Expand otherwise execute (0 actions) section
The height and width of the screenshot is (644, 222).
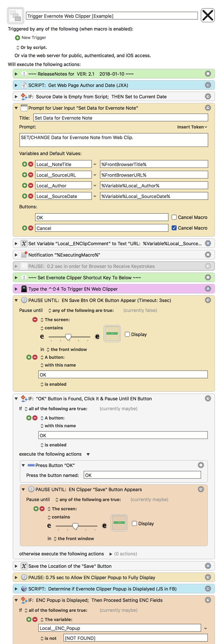tap(111, 554)
